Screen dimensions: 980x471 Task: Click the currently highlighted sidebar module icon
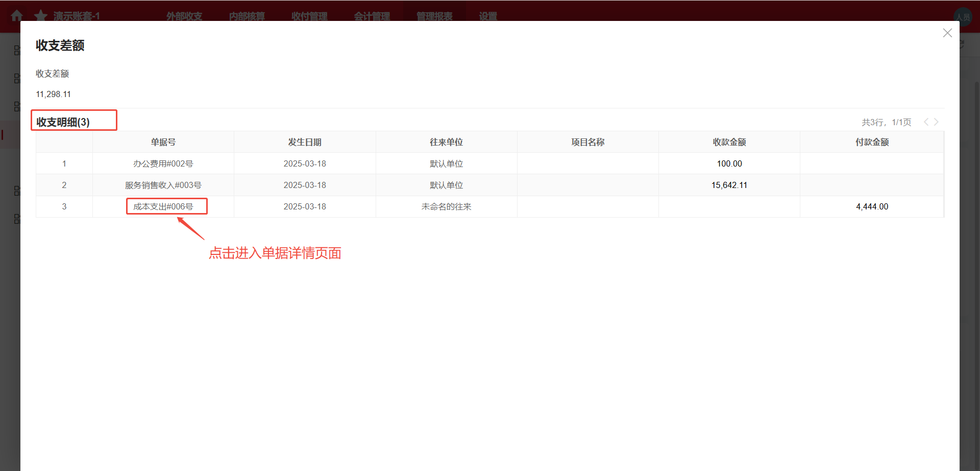point(17,134)
